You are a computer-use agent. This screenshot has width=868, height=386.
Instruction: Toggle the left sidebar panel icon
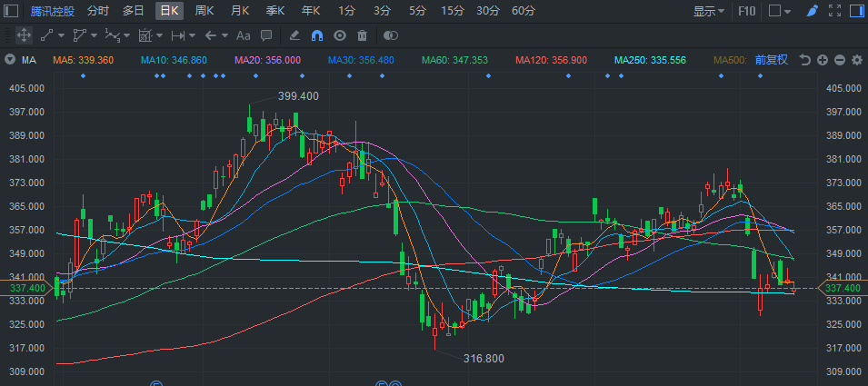point(11,11)
